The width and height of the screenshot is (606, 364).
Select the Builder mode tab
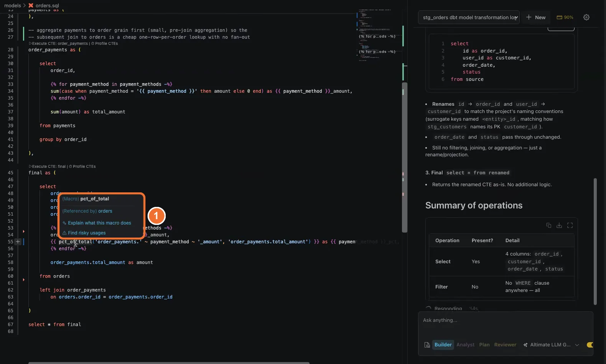443,345
